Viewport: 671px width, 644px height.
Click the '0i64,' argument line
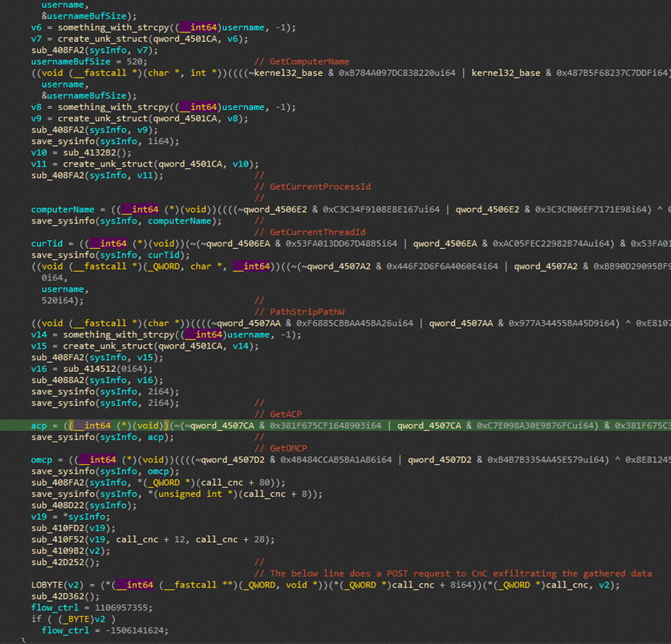click(x=55, y=278)
